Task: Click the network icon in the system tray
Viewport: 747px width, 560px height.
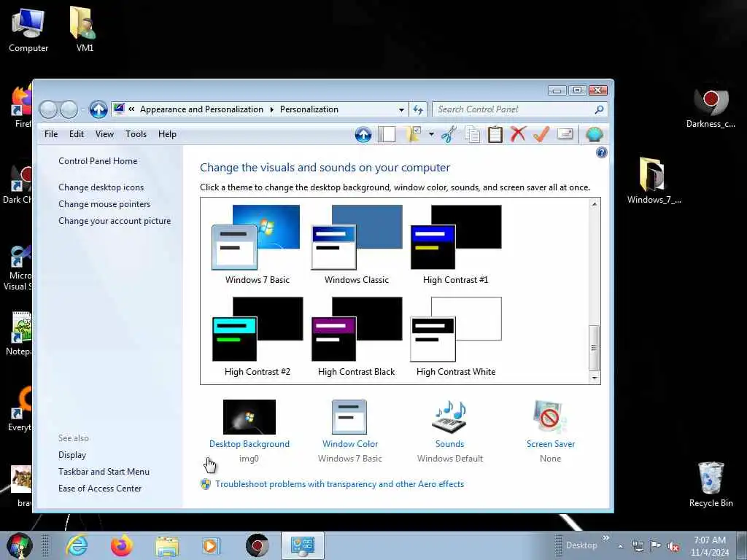Action: pyautogui.click(x=638, y=546)
